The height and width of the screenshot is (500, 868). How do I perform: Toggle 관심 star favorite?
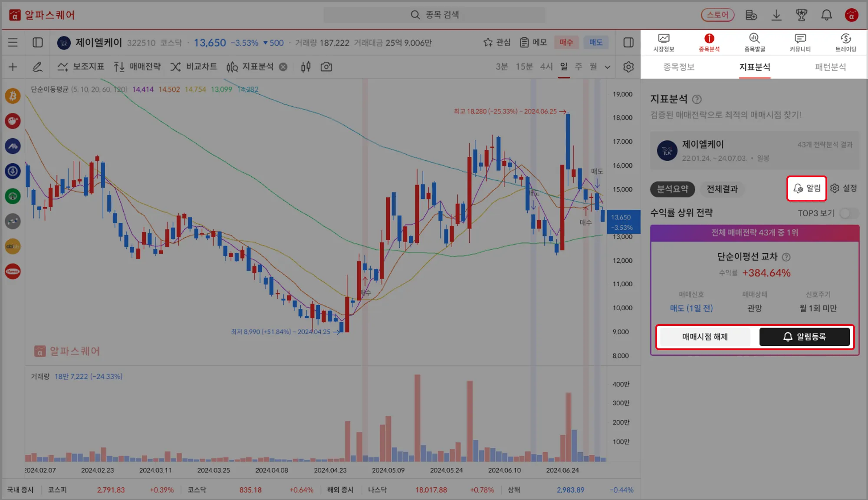(496, 43)
